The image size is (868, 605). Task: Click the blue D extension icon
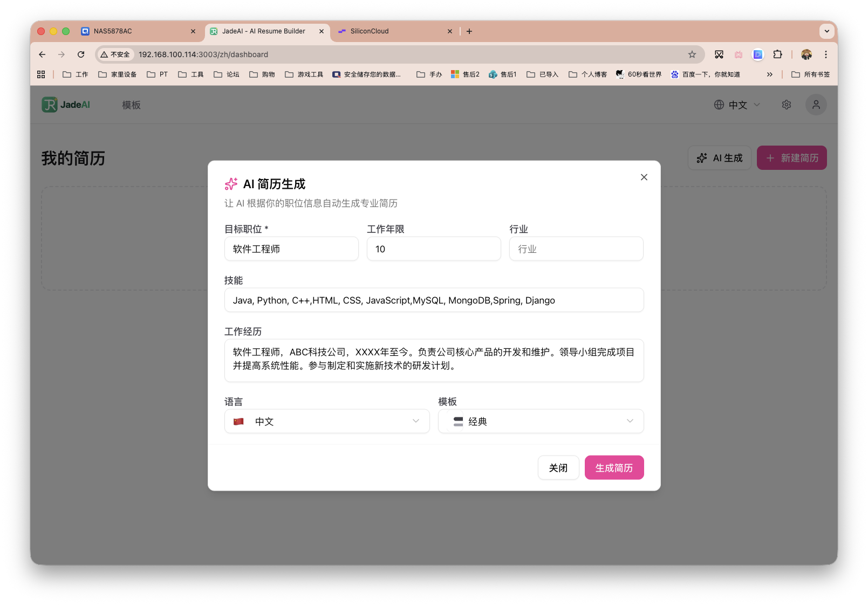point(758,54)
